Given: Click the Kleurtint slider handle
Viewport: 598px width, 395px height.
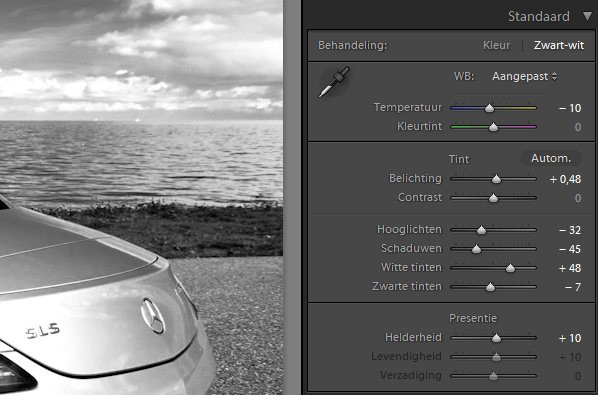Looking at the screenshot, I should tap(493, 127).
